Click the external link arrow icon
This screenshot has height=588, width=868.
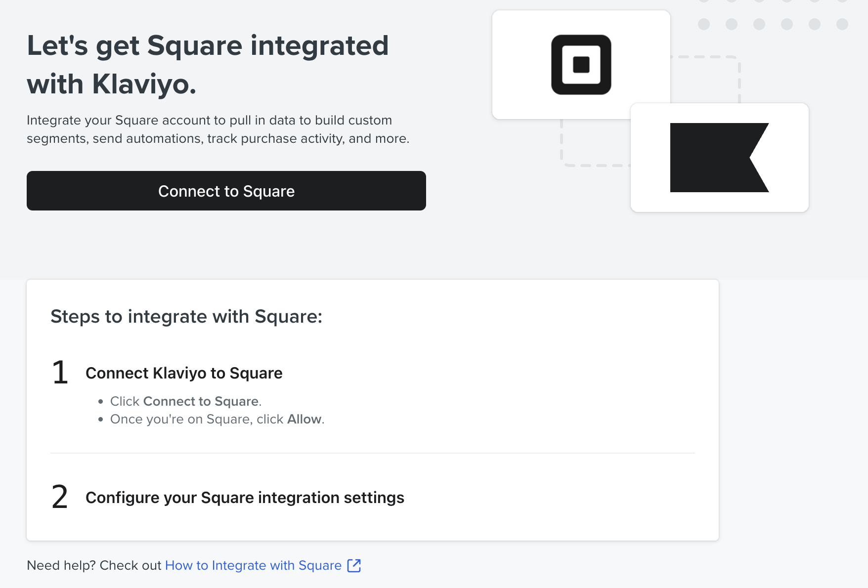[x=354, y=565]
